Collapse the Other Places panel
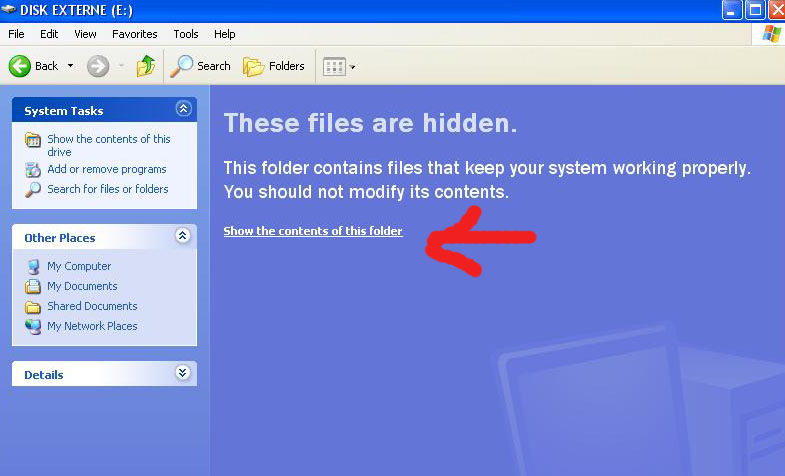 [x=182, y=237]
